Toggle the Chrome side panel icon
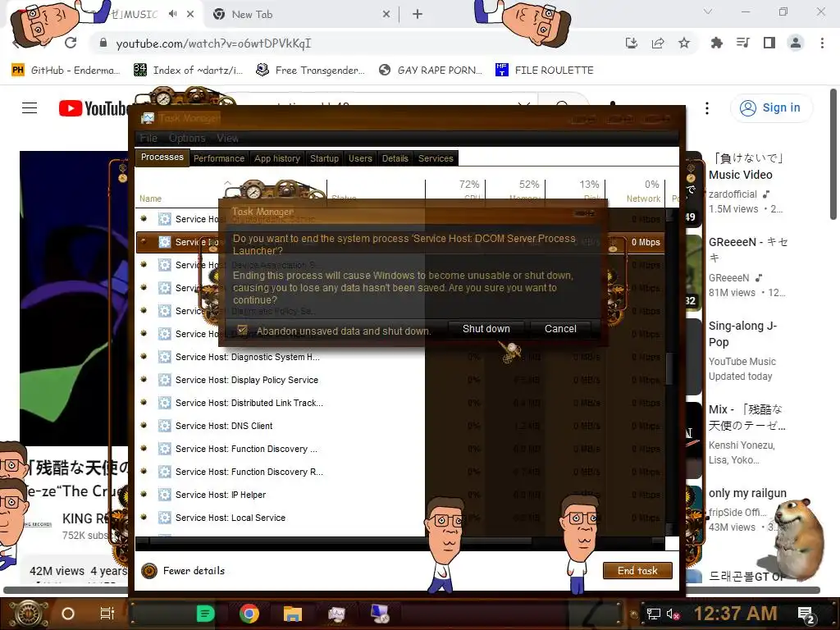This screenshot has width=840, height=630. tap(769, 43)
